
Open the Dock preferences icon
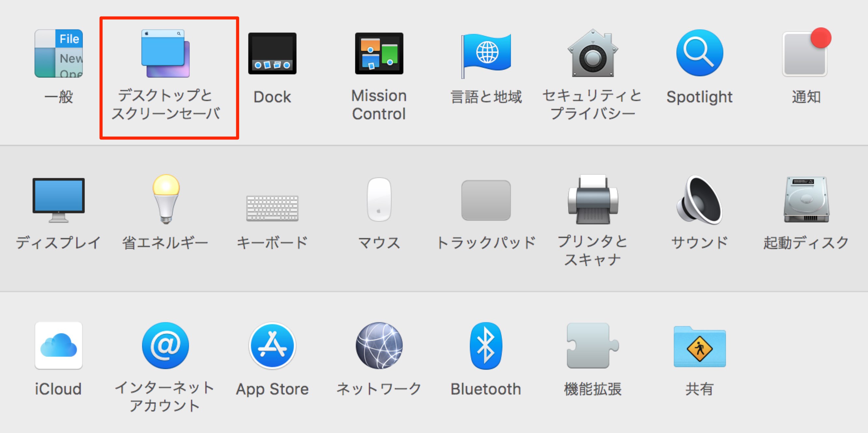[x=272, y=53]
